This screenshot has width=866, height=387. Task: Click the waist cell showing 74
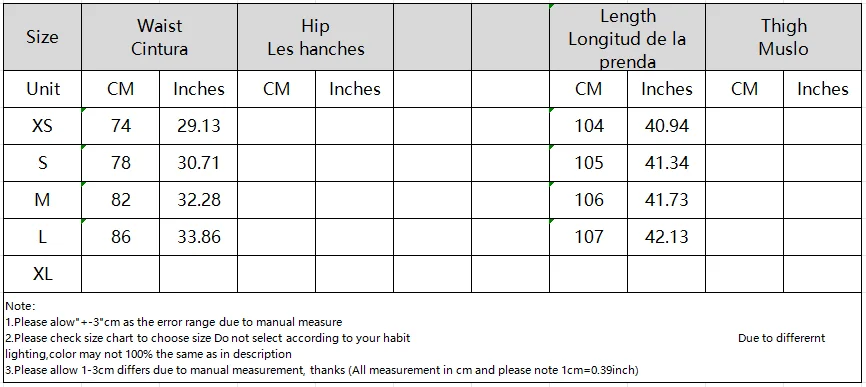click(120, 126)
